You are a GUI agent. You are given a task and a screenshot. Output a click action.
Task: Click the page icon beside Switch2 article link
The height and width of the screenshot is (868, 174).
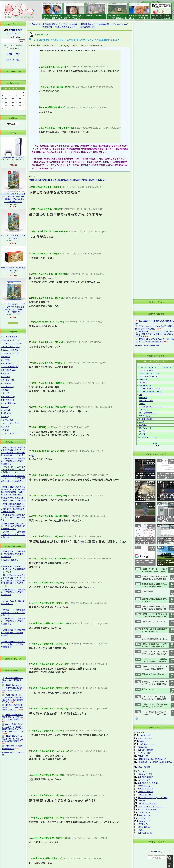(x=136, y=326)
